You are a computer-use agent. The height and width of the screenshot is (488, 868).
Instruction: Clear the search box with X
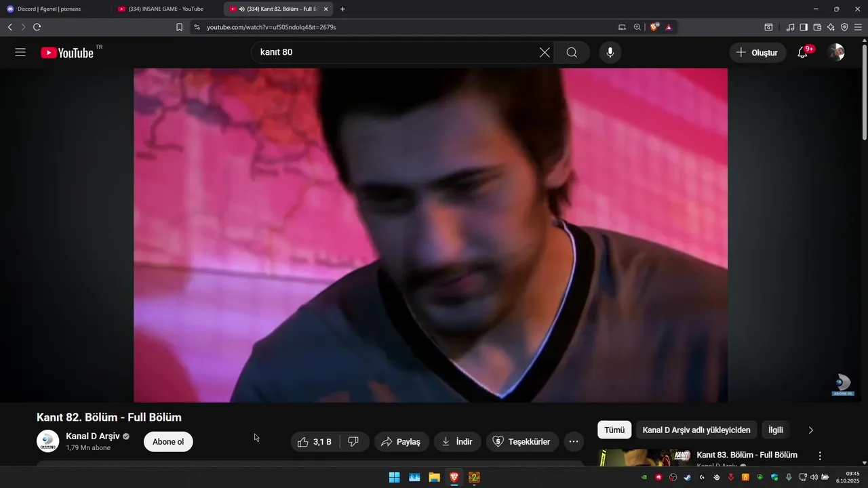tap(545, 52)
